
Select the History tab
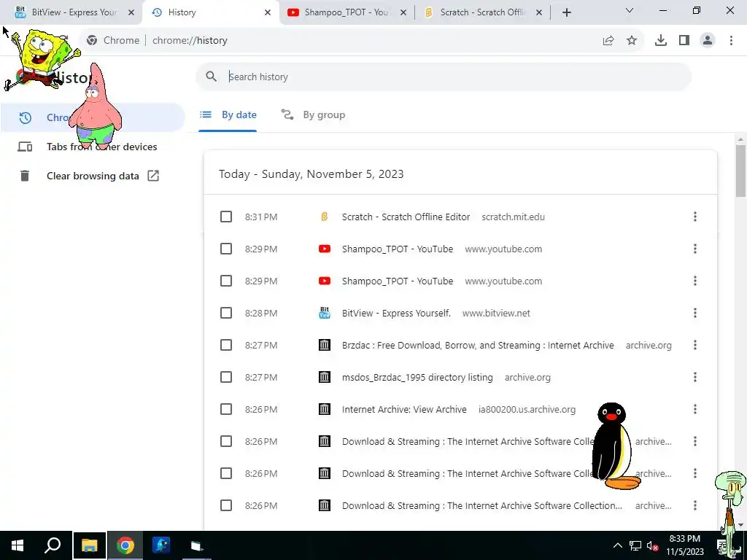pos(209,12)
